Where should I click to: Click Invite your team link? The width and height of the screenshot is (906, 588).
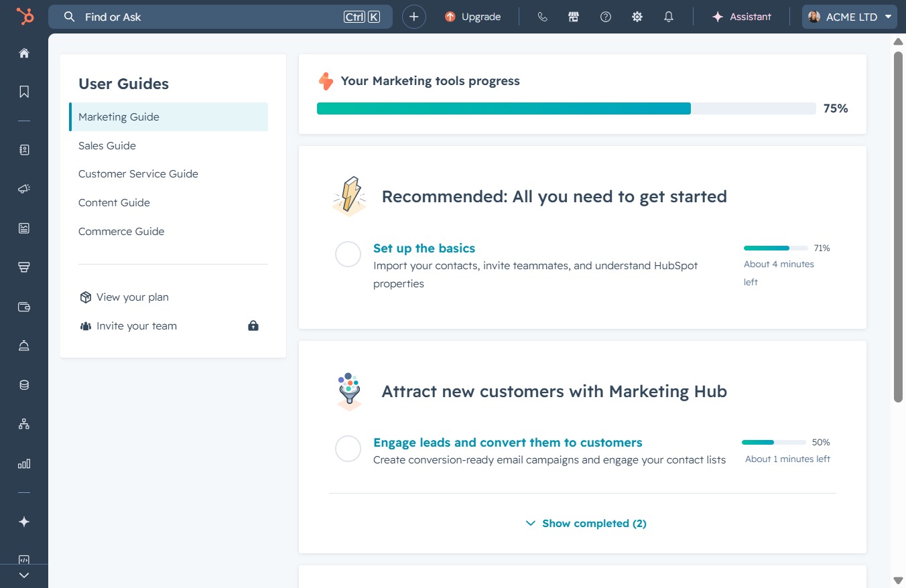tap(128, 325)
